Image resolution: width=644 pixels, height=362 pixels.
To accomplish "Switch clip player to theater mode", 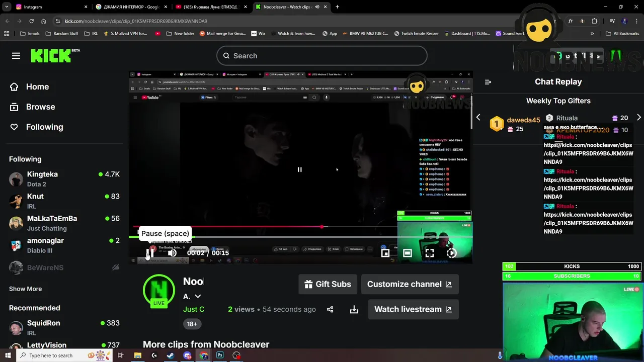I will pos(408,253).
